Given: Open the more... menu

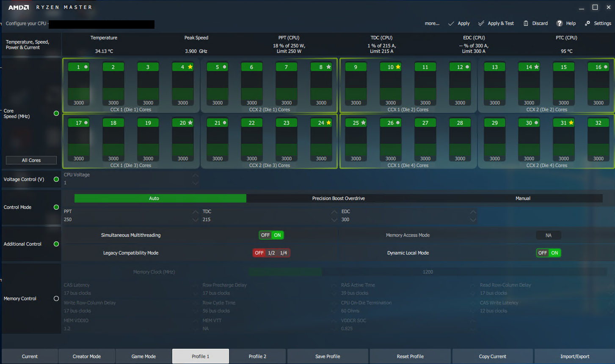Looking at the screenshot, I should click(432, 23).
